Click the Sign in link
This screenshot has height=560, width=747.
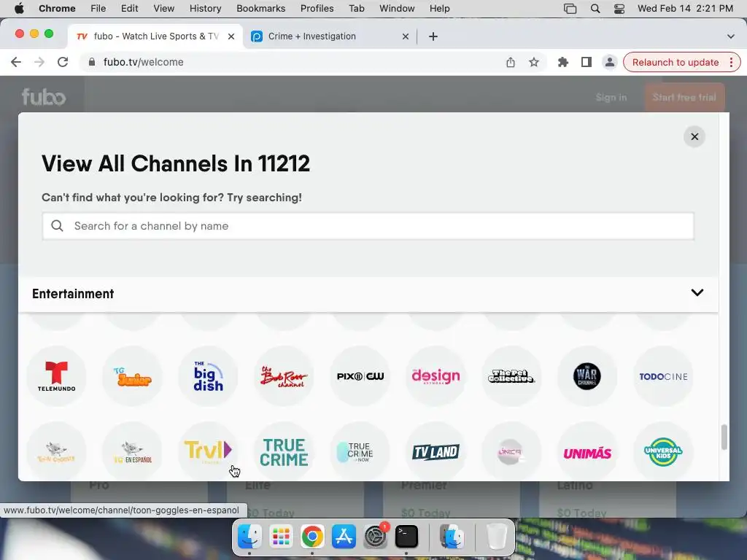click(x=611, y=97)
